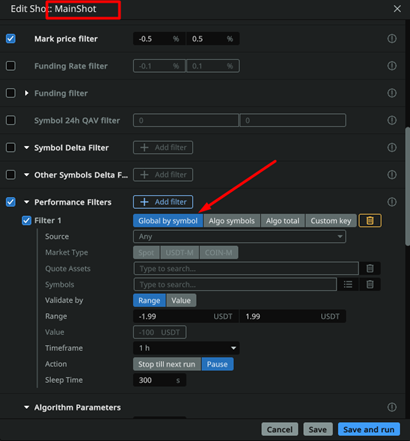410x441 pixels.
Task: Click the Cancel button
Action: (x=280, y=429)
